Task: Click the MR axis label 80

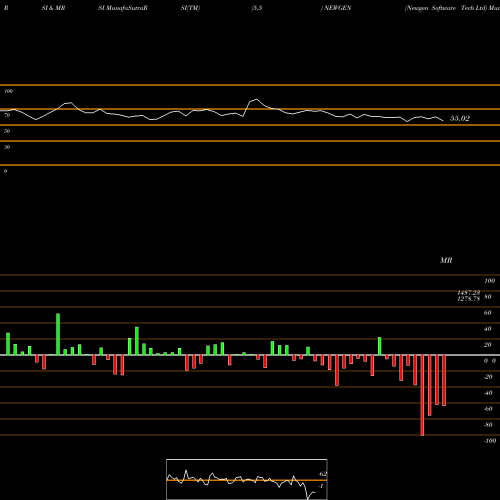Action: (487, 297)
